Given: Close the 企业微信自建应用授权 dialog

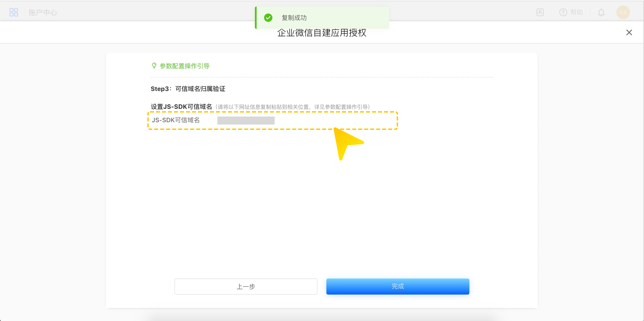Looking at the screenshot, I should tap(629, 32).
